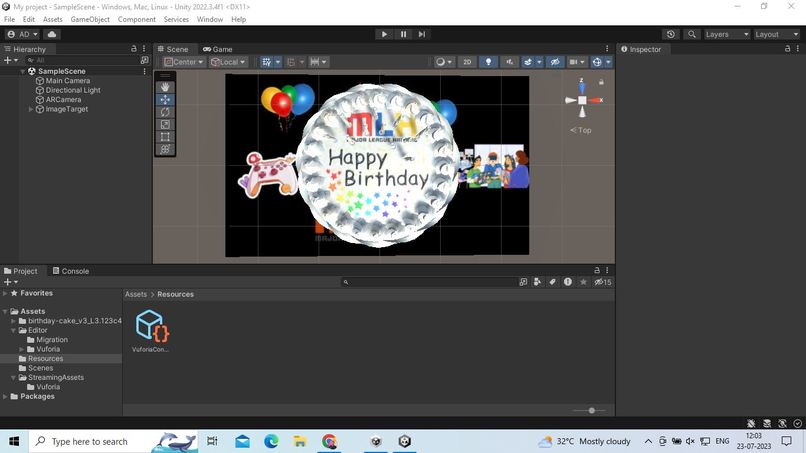The image size is (806, 453).
Task: Open the File menu
Action: coord(9,19)
